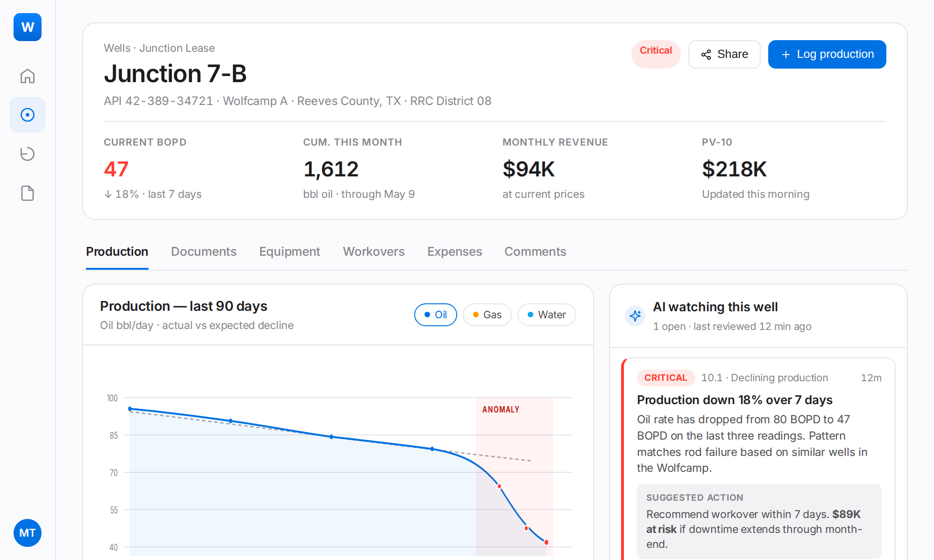This screenshot has height=560, width=934.
Task: Click the Updated this morning text
Action: (756, 194)
